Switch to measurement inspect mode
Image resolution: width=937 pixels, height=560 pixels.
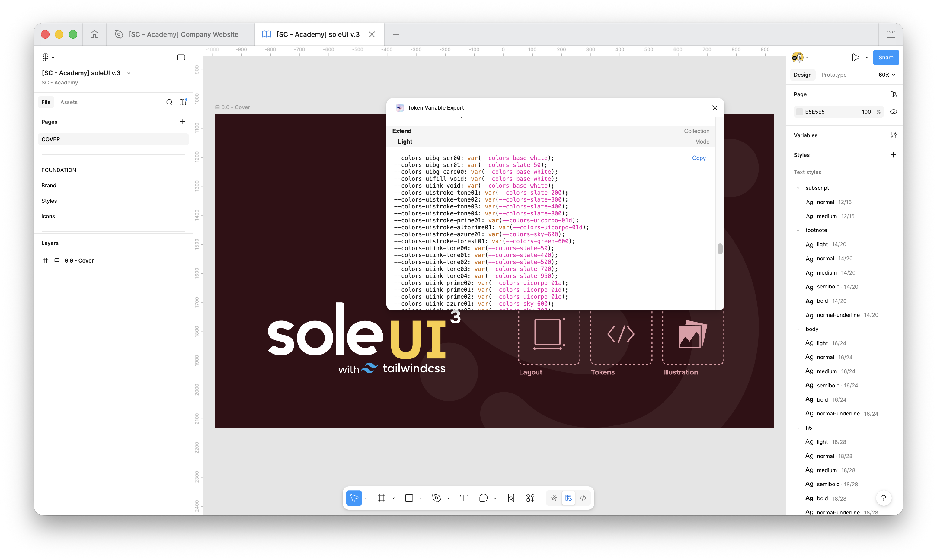point(568,498)
